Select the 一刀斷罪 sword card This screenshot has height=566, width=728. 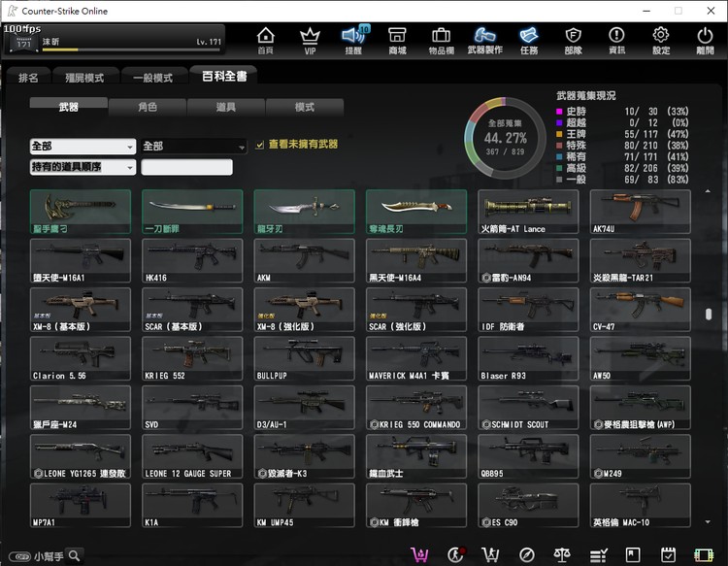(192, 212)
